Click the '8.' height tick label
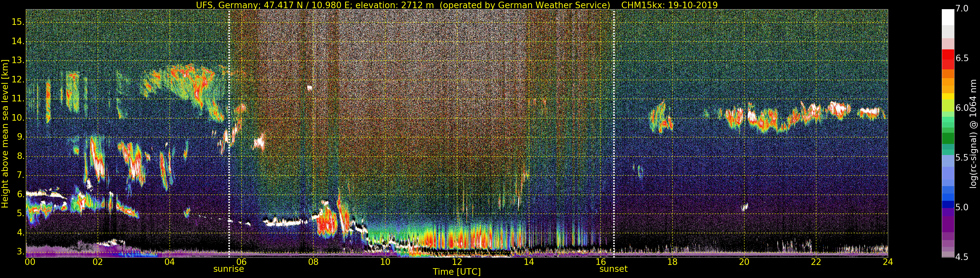This screenshot has height=278, width=980. click(x=21, y=156)
